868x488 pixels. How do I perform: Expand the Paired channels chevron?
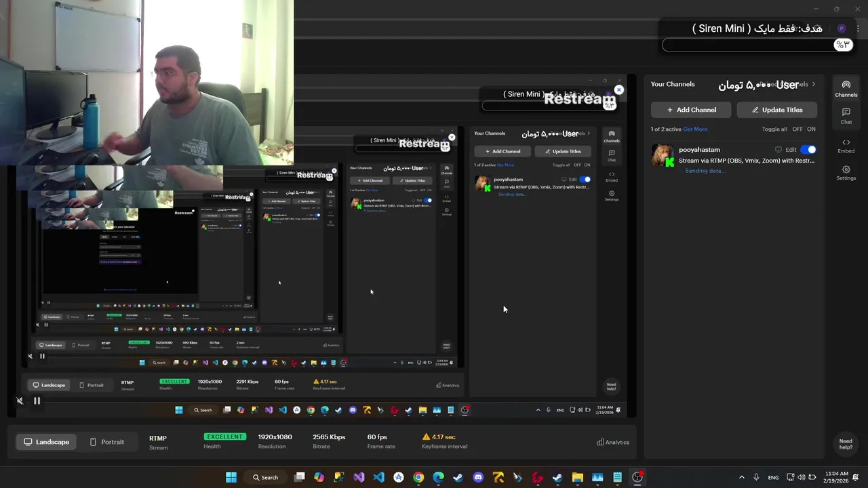coord(813,84)
